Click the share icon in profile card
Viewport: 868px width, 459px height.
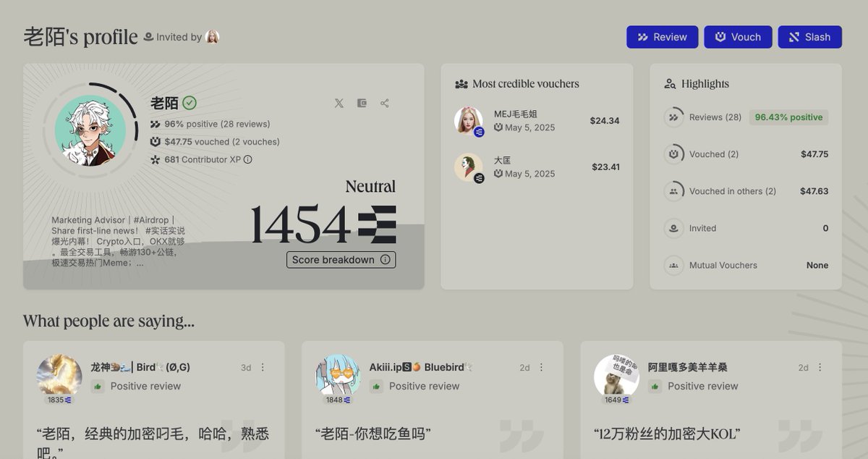(x=384, y=103)
